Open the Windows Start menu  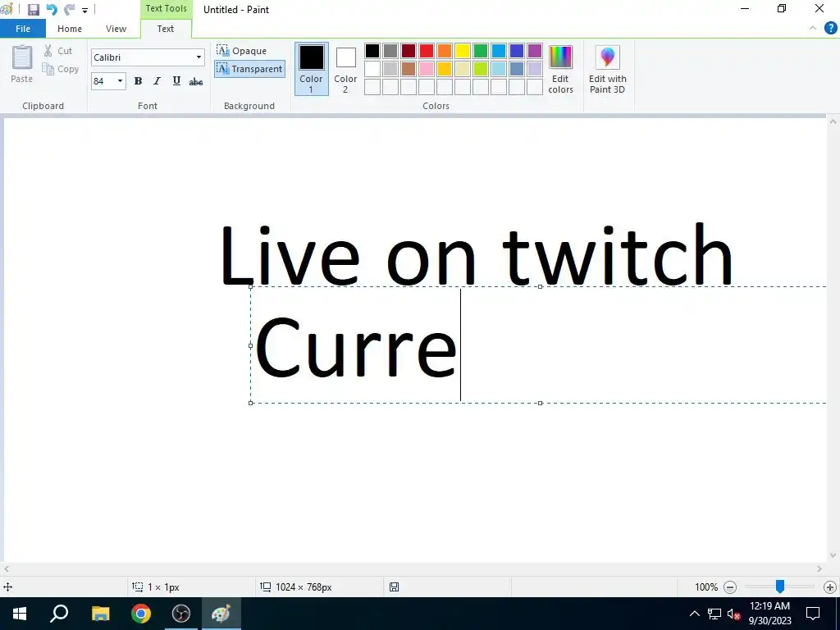(20, 614)
